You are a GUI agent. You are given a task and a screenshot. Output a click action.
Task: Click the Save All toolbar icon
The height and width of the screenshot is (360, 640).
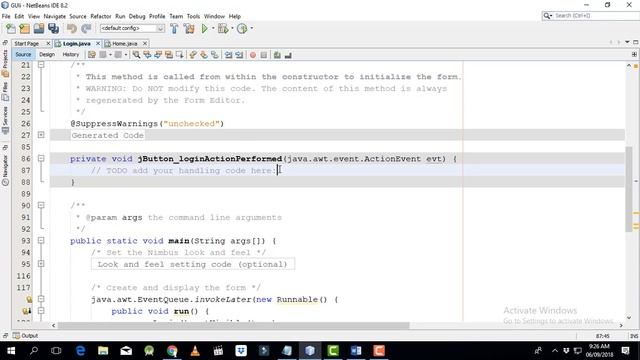click(53, 29)
